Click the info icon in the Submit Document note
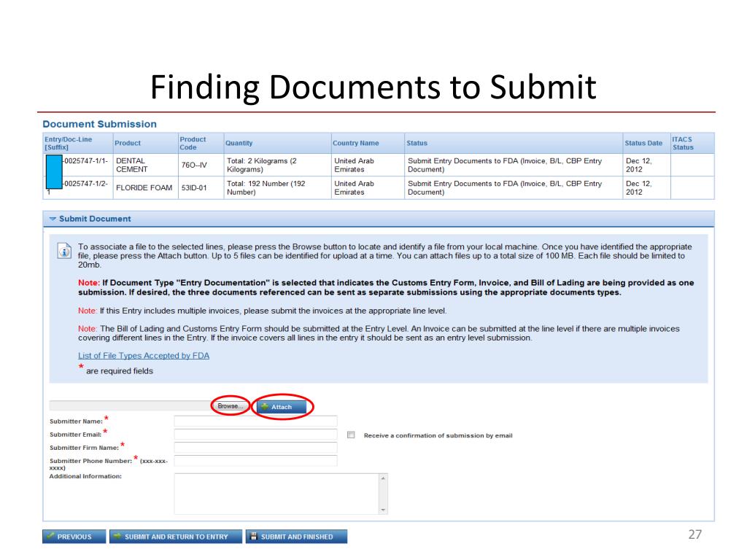The height and width of the screenshot is (560, 747). coord(64,251)
